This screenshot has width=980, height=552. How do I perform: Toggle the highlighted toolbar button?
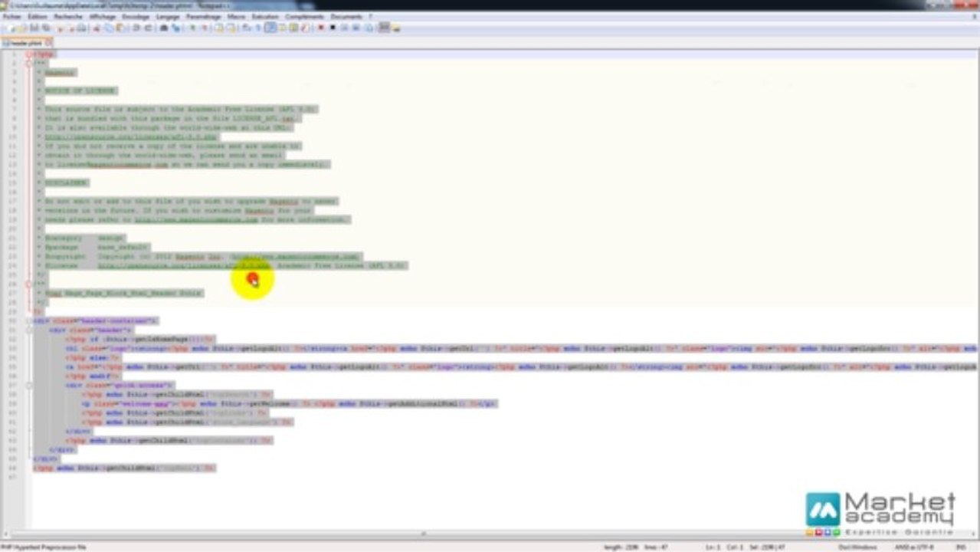(x=270, y=28)
